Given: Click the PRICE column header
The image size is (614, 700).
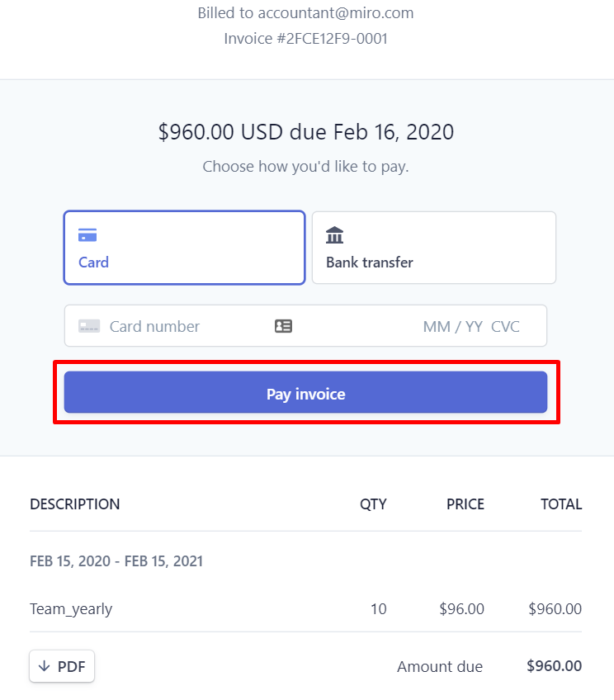Looking at the screenshot, I should click(465, 504).
